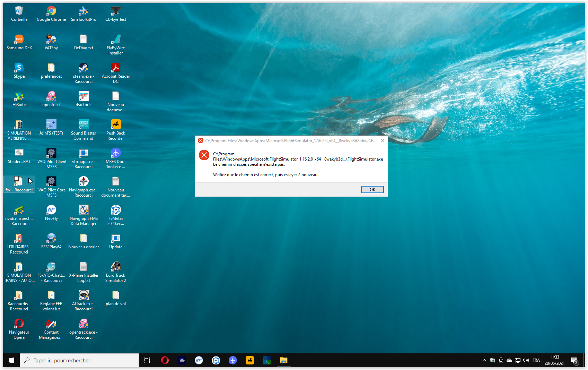Select the Google Chrome desktop icon
The width and height of the screenshot is (588, 370).
click(51, 14)
